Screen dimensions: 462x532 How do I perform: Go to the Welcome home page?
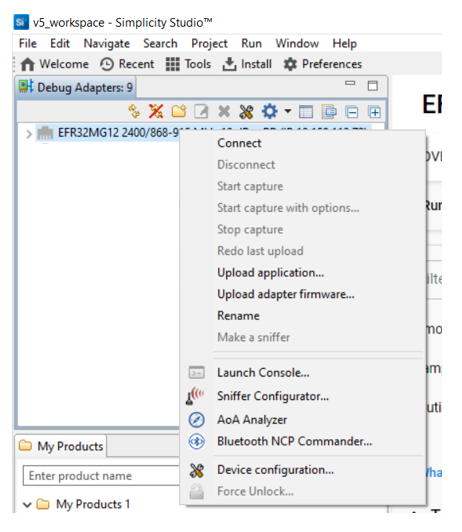pyautogui.click(x=55, y=64)
